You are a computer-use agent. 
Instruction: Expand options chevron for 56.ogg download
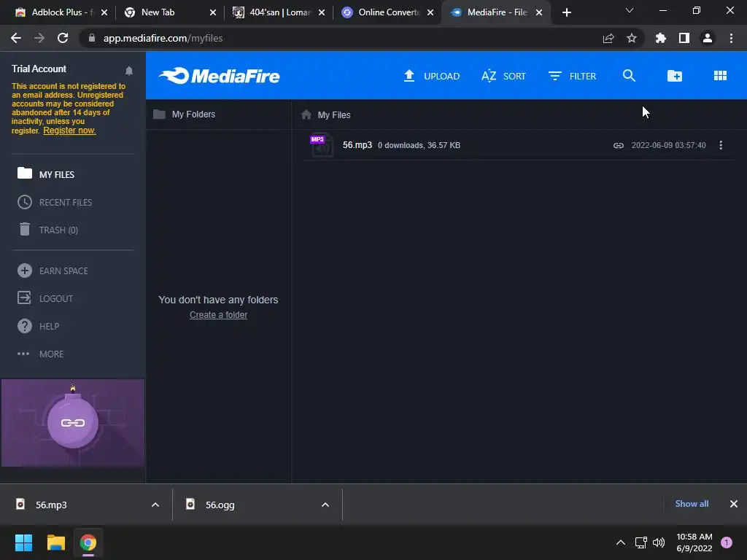point(325,505)
